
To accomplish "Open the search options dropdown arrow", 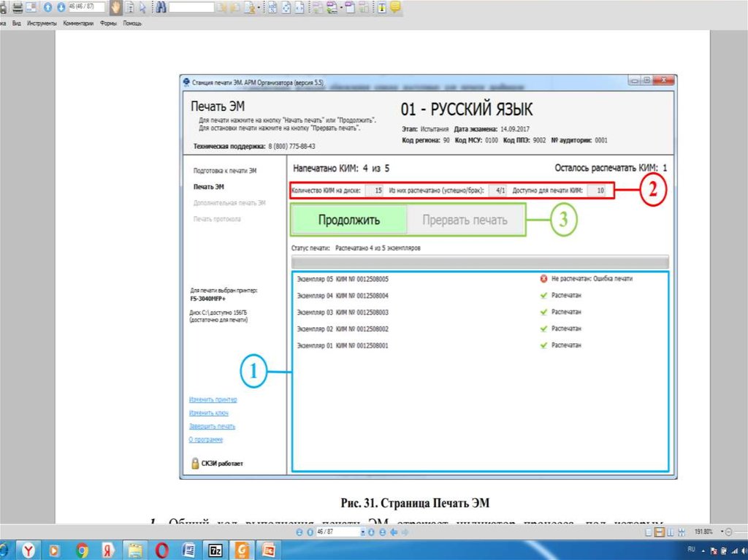I will [x=259, y=7].
